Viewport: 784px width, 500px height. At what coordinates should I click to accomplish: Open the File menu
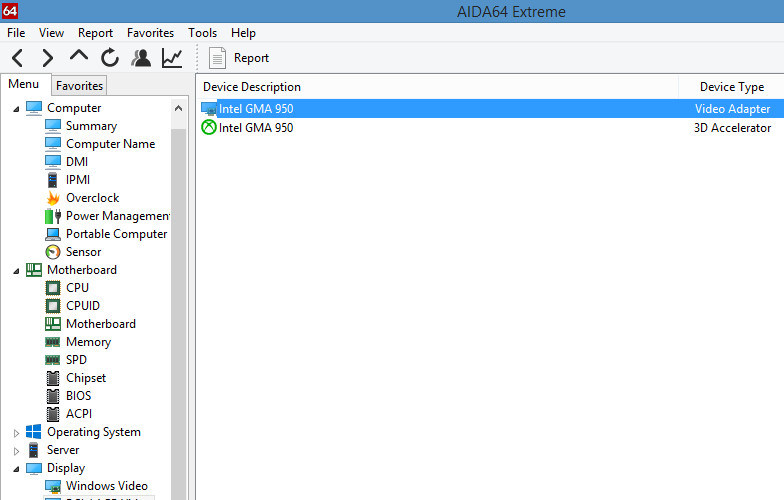(x=16, y=33)
